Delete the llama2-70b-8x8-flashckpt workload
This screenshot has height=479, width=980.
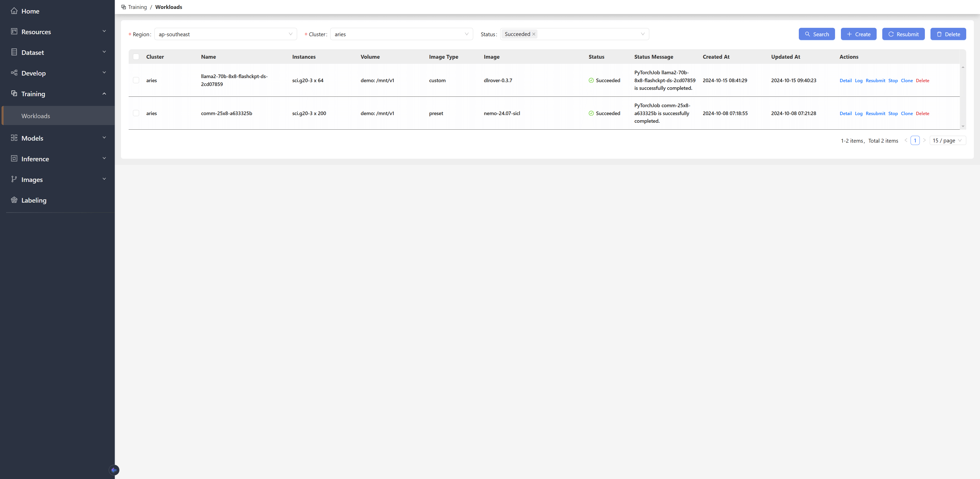click(922, 80)
